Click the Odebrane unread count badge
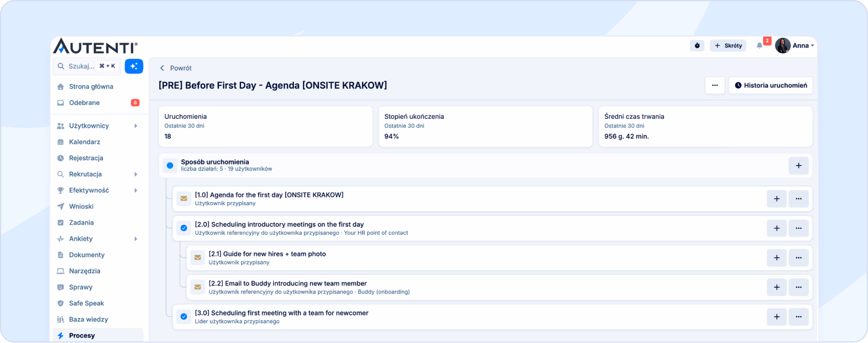 (x=135, y=103)
